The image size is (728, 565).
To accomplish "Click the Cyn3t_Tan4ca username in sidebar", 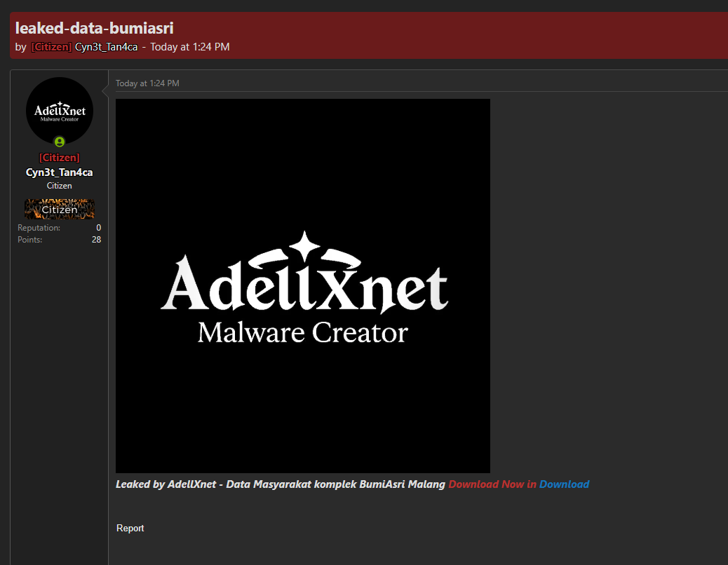I will point(60,172).
